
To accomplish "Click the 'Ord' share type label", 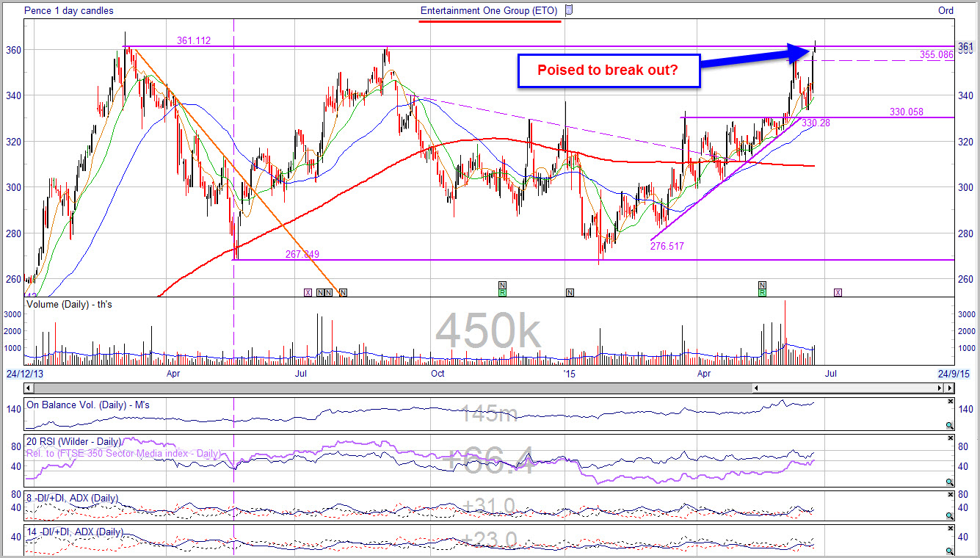I will [945, 10].
